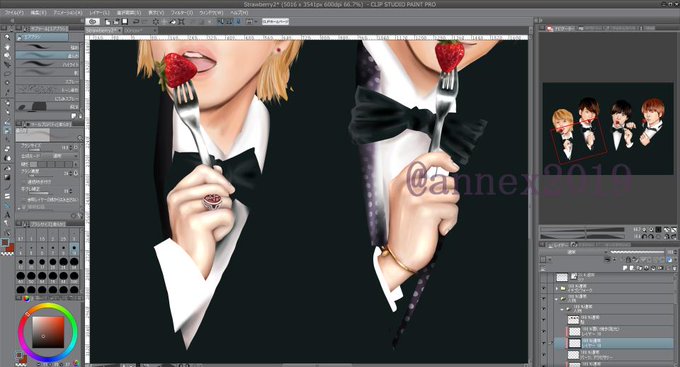680x367 pixels.
Task: Collapse the first expanded layer folder
Action: 557,298
